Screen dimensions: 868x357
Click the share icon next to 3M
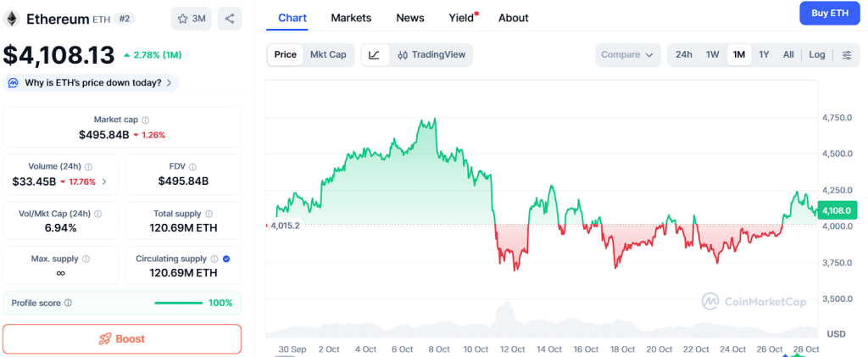pyautogui.click(x=230, y=19)
